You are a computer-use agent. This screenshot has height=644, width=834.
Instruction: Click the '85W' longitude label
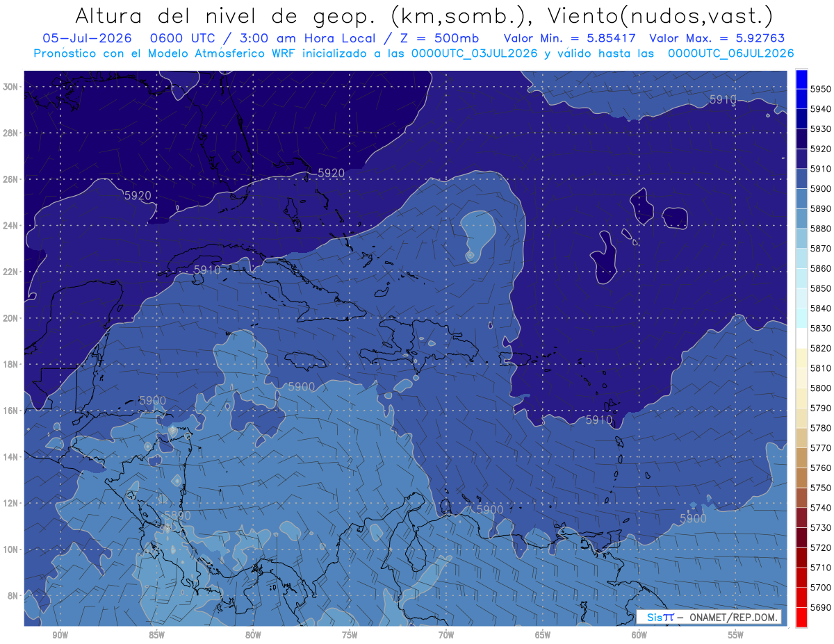click(x=156, y=635)
